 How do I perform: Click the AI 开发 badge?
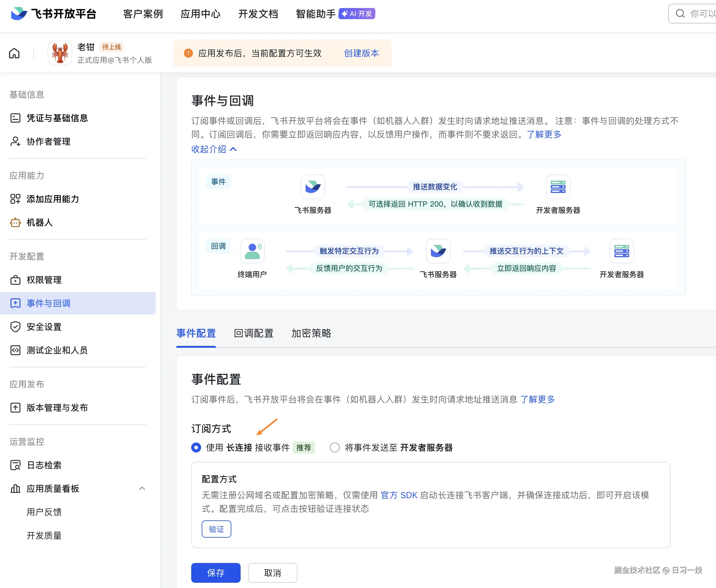(357, 14)
